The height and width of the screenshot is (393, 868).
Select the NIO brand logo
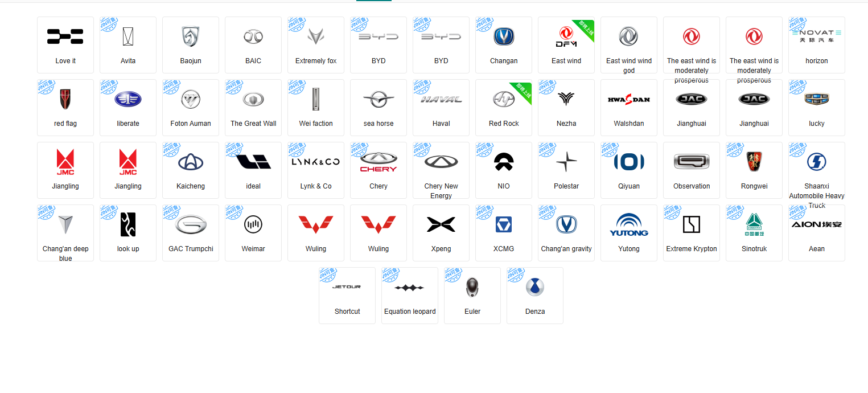(x=504, y=162)
